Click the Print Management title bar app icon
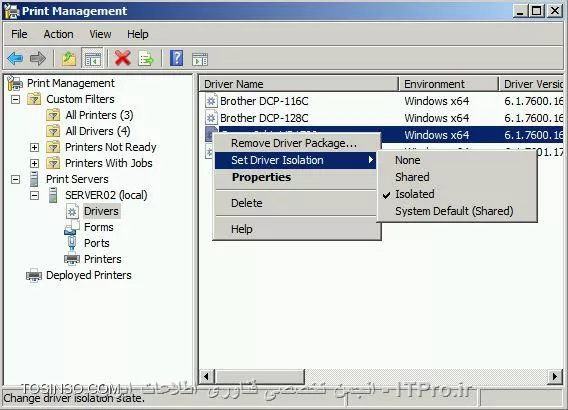Viewport: 568px width, 410px height. tap(12, 11)
